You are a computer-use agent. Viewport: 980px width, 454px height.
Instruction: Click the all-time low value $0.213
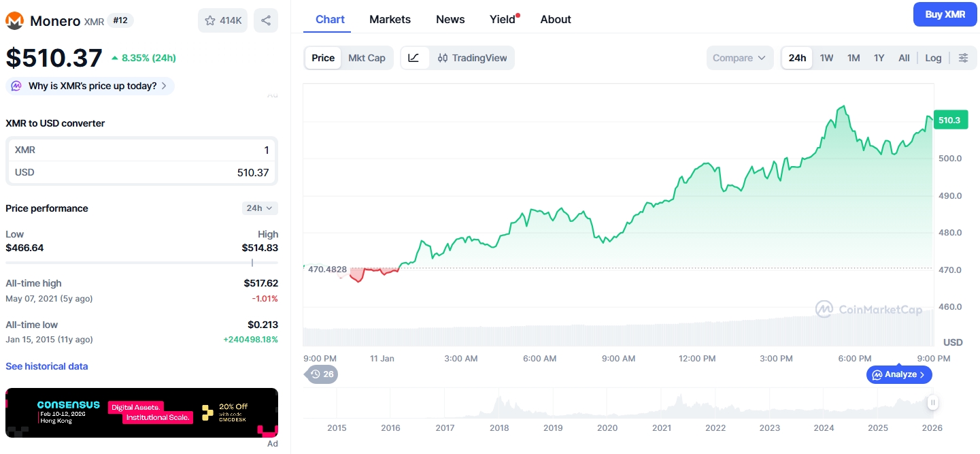point(263,325)
